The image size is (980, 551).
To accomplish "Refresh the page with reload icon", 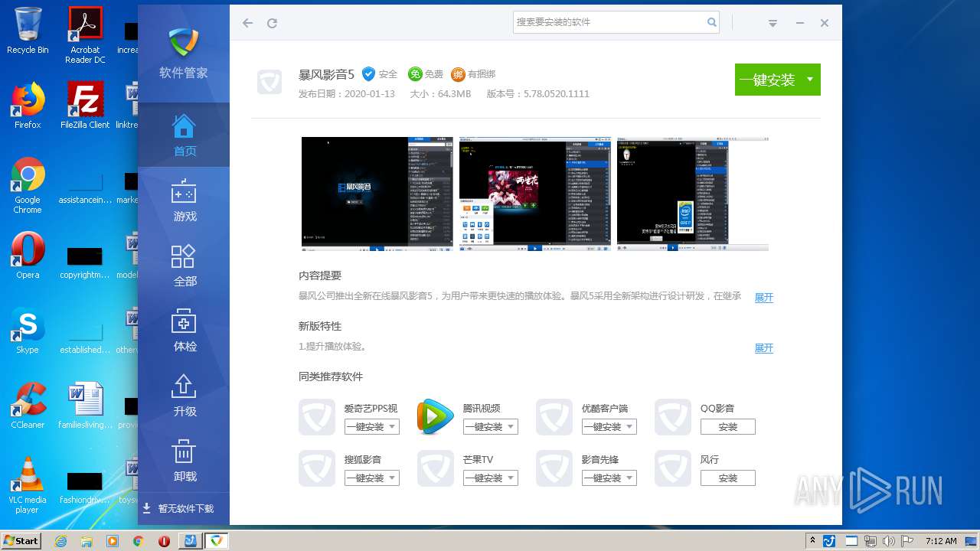I will click(x=272, y=23).
